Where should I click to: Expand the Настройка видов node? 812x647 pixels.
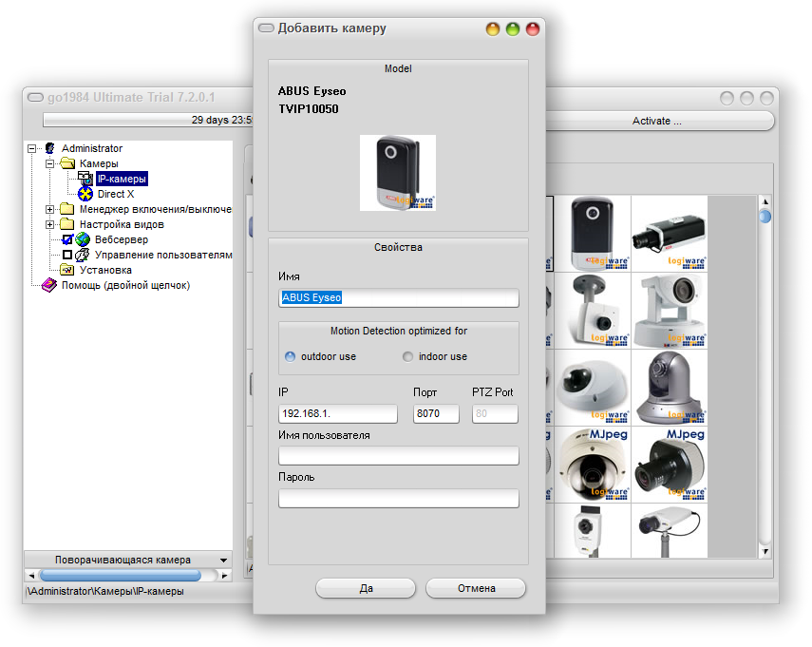pyautogui.click(x=49, y=225)
